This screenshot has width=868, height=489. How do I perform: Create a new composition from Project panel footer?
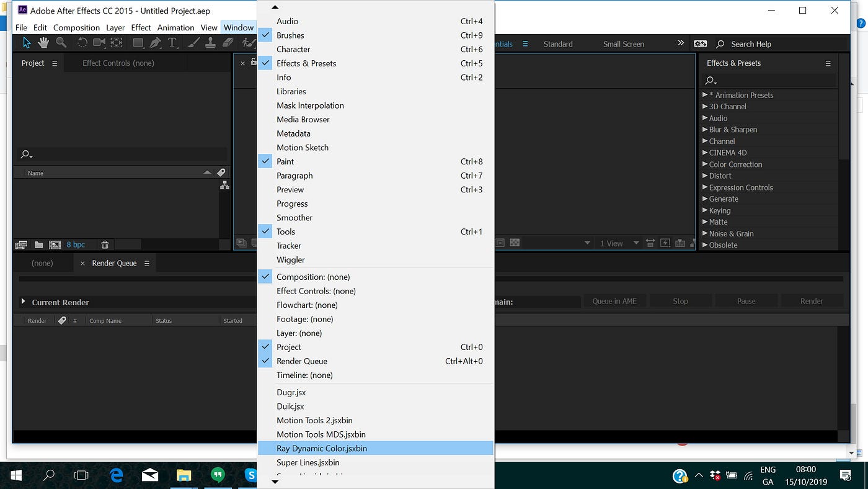click(55, 244)
